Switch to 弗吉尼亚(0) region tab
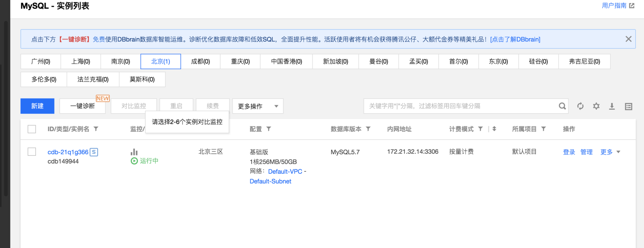The width and height of the screenshot is (644, 248). click(584, 62)
